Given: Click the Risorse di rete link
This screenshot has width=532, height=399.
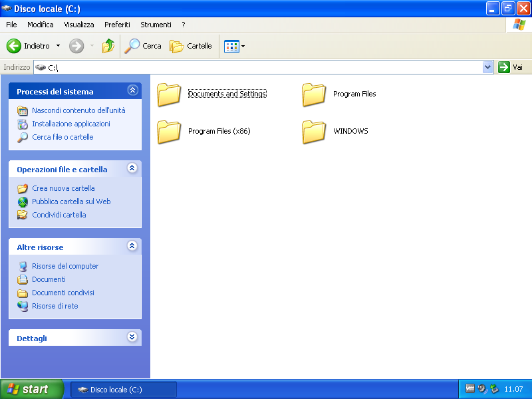Looking at the screenshot, I should click(x=55, y=306).
